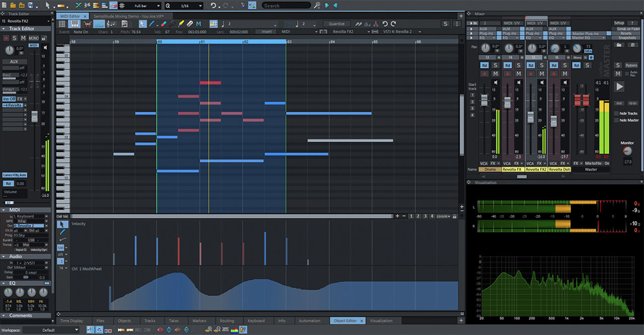The image size is (644, 335).
Task: Click the open folder icon in top toolbar
Action: (13, 6)
